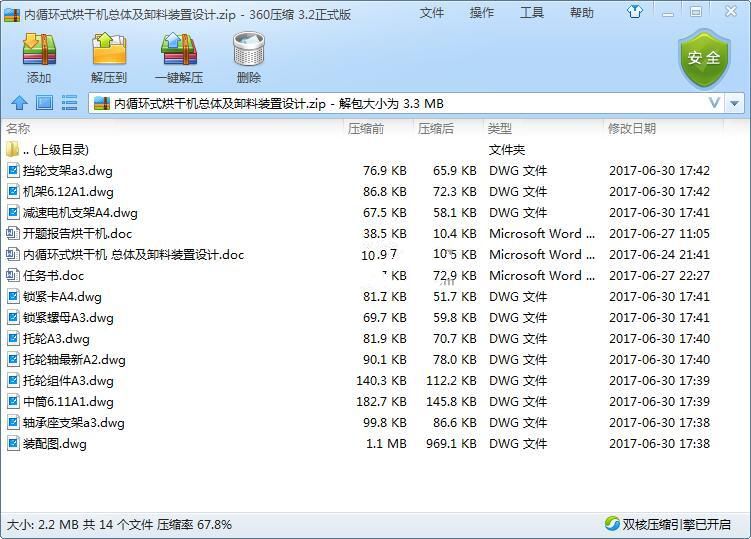This screenshot has width=751, height=539.
Task: Go up one level with the blue arrow
Action: pyautogui.click(x=19, y=103)
